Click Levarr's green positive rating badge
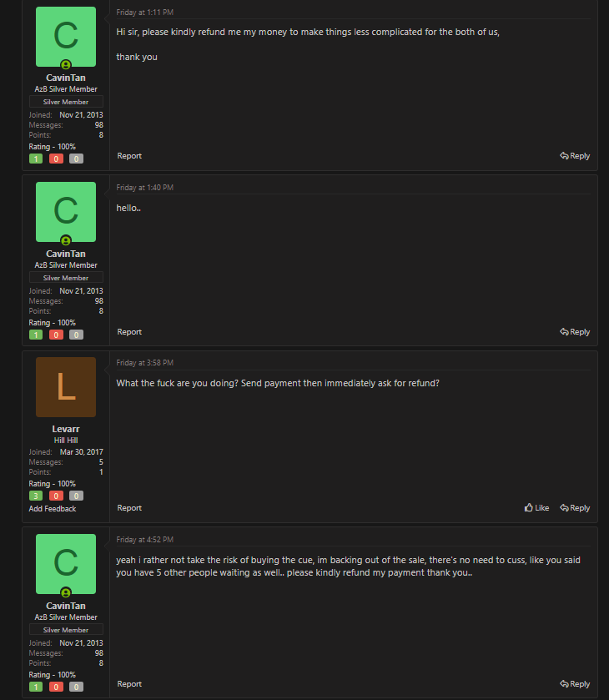The image size is (609, 700). (36, 496)
